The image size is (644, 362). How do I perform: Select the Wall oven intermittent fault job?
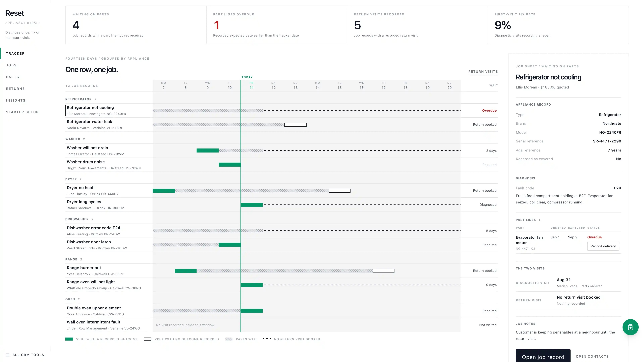pos(282,325)
